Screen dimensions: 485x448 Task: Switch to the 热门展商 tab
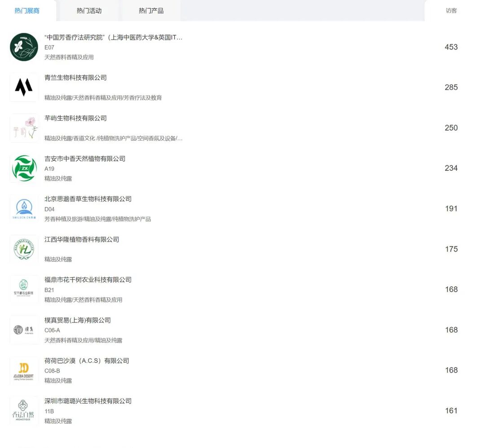click(27, 10)
